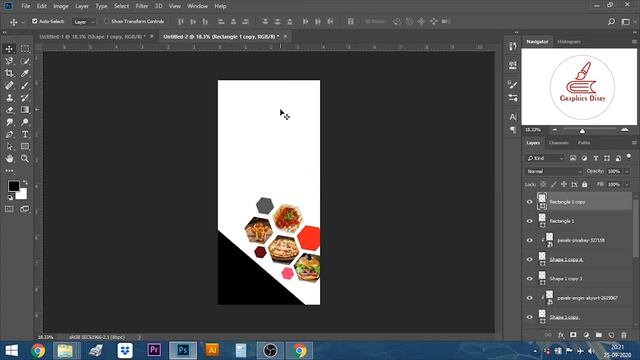Click the background color swatch
Screen dimensions: 640x360
tap(22, 195)
